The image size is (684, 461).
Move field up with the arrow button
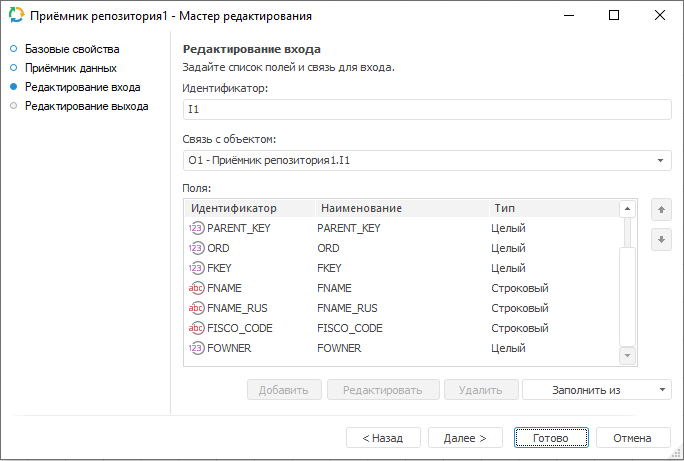658,210
